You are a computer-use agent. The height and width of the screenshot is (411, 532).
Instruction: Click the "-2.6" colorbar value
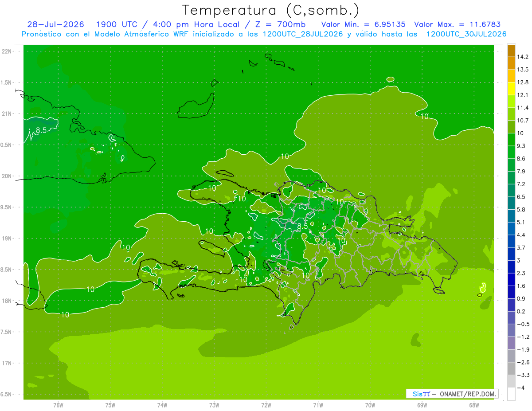[523, 362]
